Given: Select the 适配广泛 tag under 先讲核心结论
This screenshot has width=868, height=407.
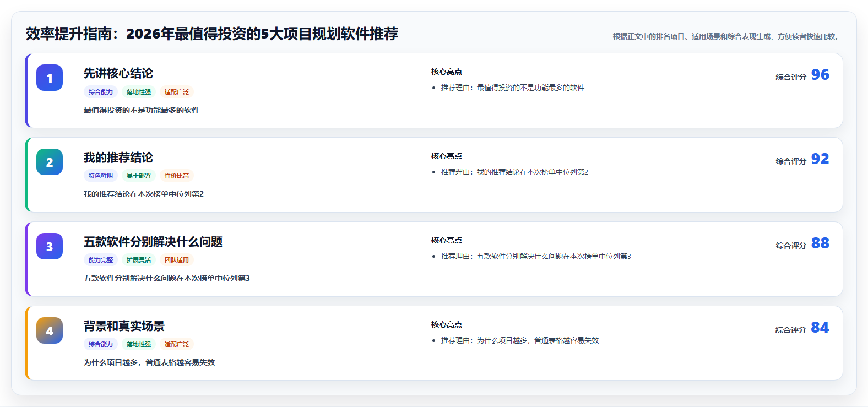Looking at the screenshot, I should pos(177,92).
